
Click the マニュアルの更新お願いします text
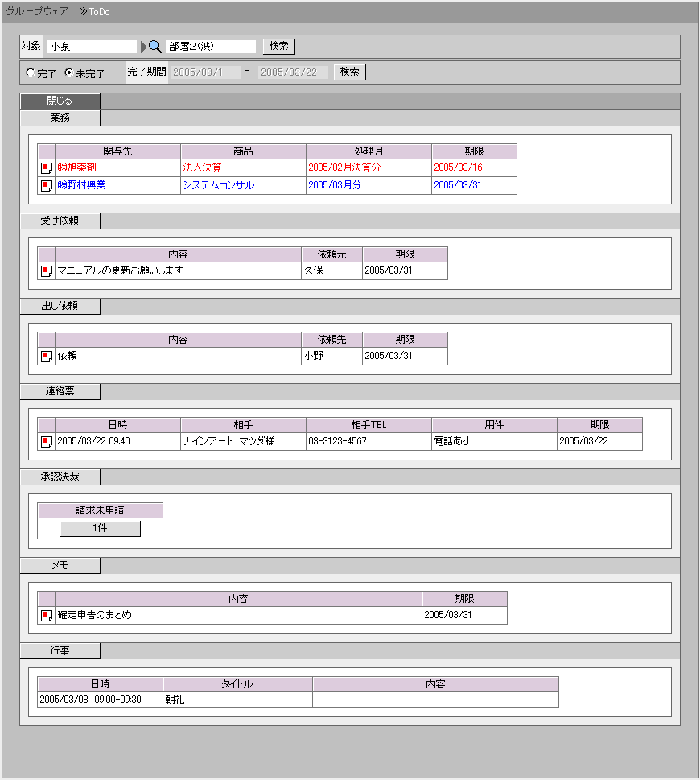(x=121, y=270)
